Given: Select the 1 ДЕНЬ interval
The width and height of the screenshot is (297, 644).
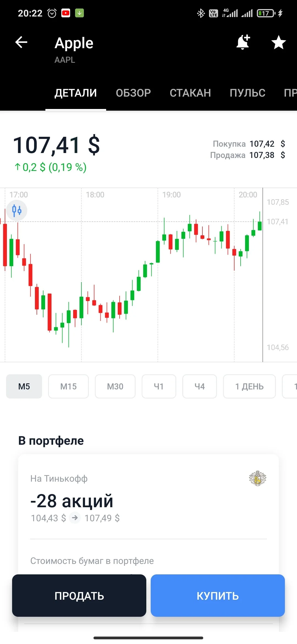Looking at the screenshot, I should (249, 386).
